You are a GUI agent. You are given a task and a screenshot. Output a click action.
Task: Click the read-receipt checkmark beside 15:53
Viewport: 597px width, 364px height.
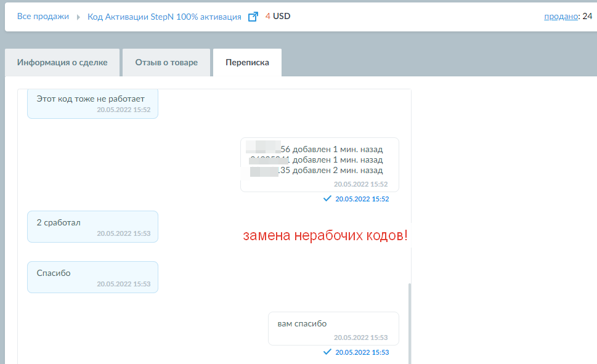pyautogui.click(x=327, y=352)
